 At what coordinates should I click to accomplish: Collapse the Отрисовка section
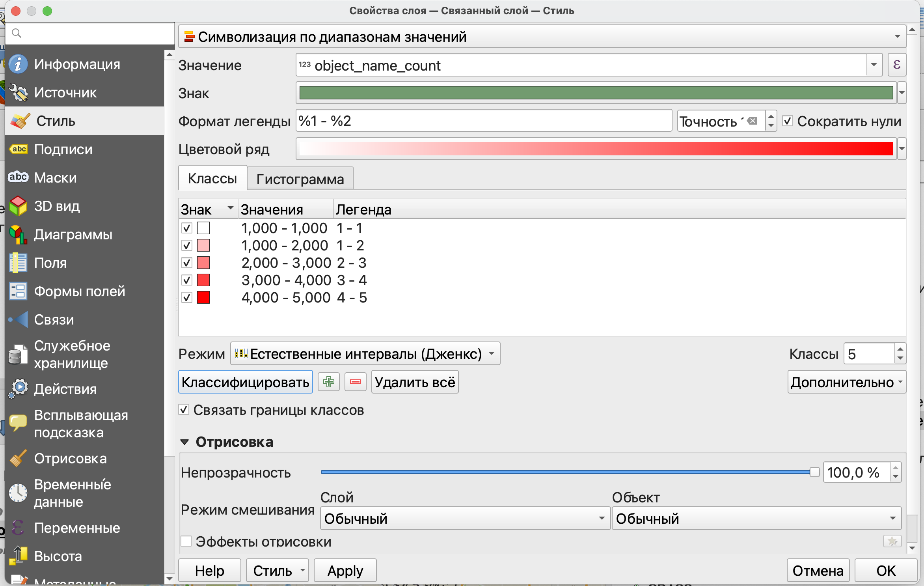[x=184, y=442]
